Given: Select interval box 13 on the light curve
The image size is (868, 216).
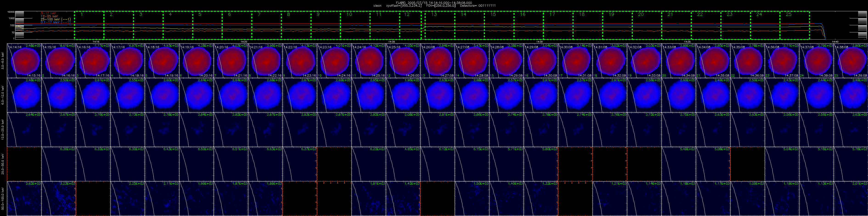Looking at the screenshot, I should coord(440,25).
